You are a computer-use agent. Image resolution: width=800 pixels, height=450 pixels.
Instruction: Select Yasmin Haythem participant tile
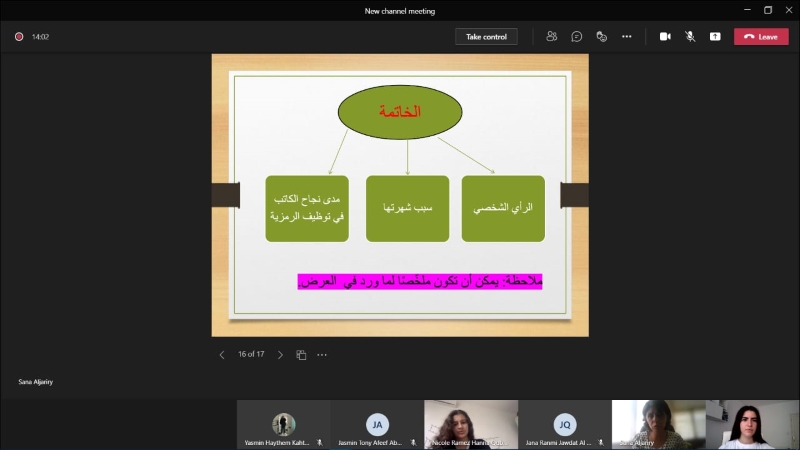[283, 424]
